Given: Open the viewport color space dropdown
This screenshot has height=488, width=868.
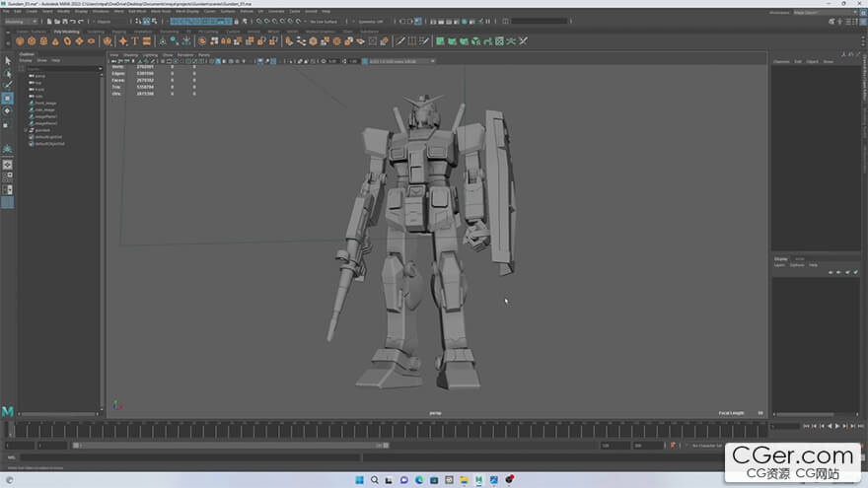Looking at the screenshot, I should [401, 61].
